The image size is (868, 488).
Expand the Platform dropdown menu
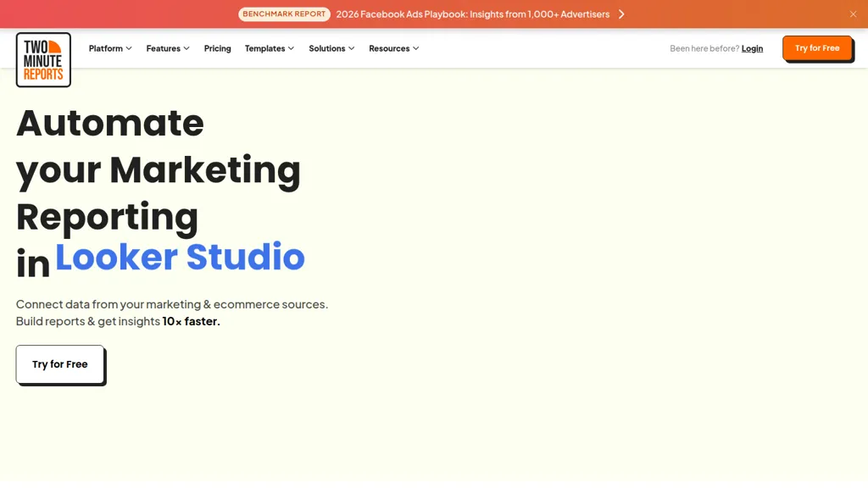click(110, 48)
